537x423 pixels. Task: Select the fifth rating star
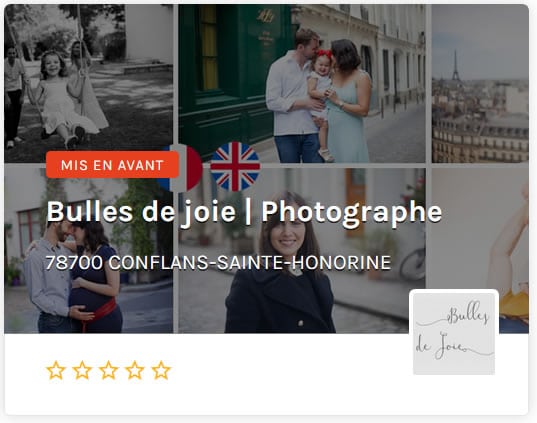161,370
